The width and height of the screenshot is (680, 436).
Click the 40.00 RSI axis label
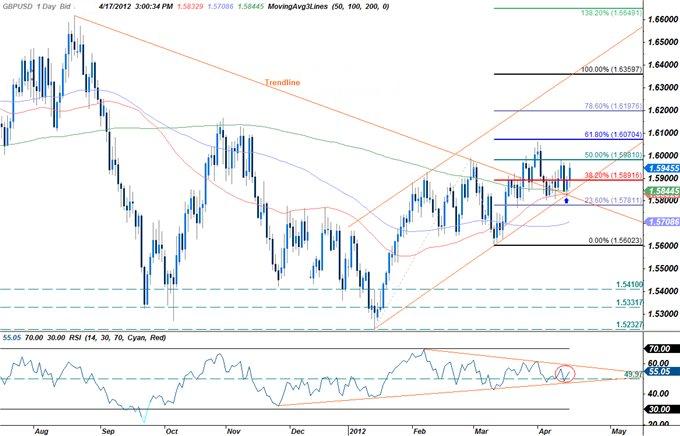tap(660, 393)
